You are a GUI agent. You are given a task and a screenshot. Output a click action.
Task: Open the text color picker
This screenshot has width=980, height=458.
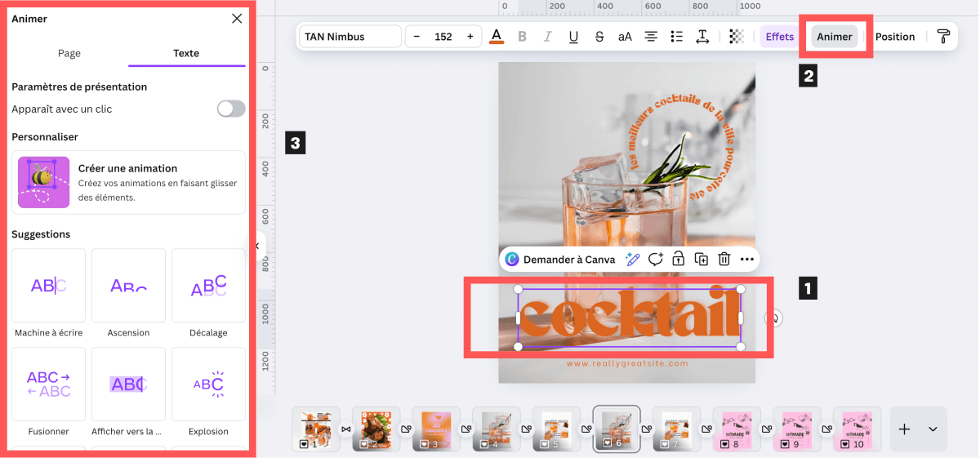[x=497, y=37]
